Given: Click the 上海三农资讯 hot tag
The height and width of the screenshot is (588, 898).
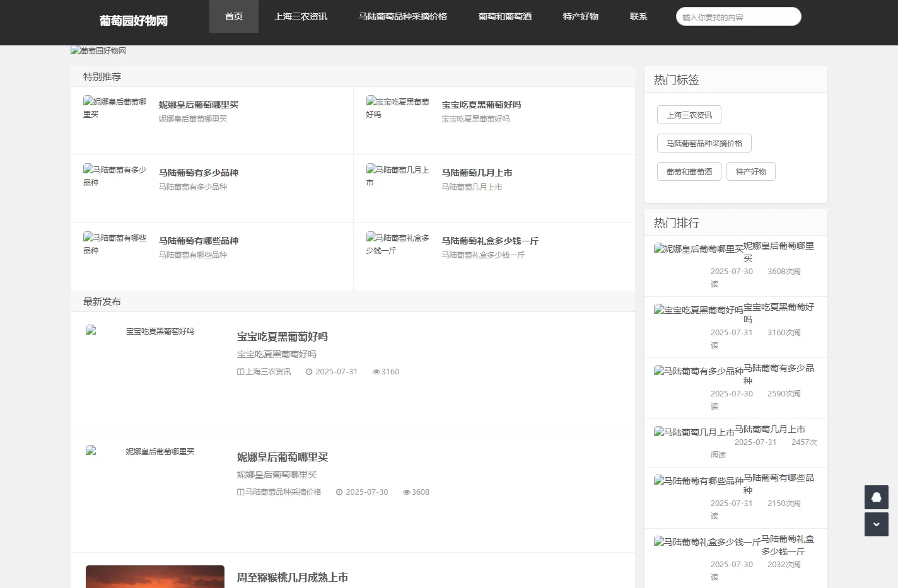Looking at the screenshot, I should click(689, 115).
